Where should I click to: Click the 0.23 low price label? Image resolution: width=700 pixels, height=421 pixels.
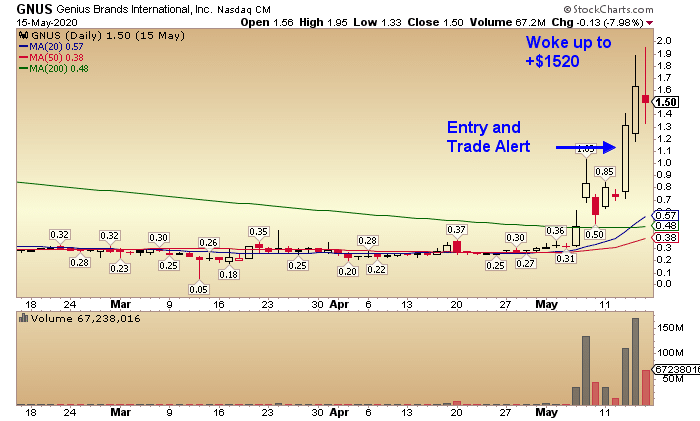pos(120,268)
